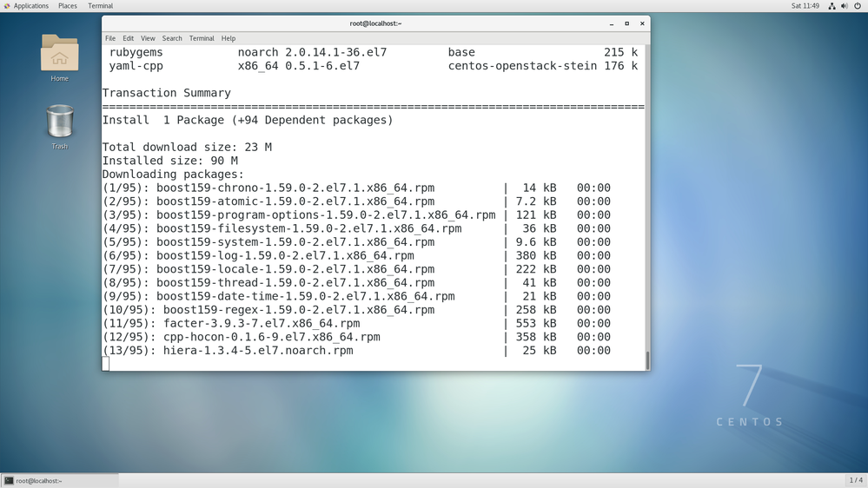The width and height of the screenshot is (868, 488).
Task: Open the Search menu in terminal
Action: 172,38
